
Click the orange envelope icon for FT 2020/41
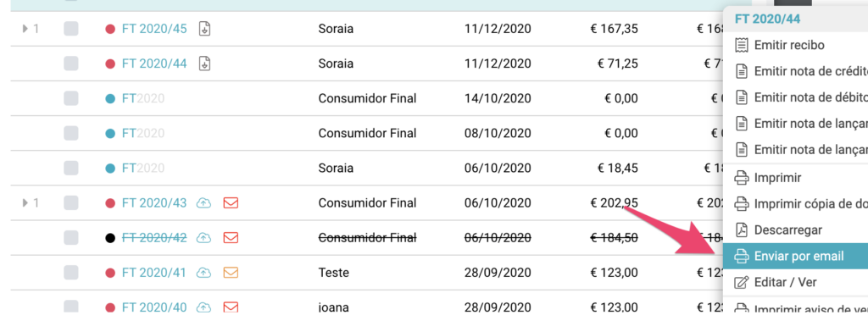coord(231,272)
